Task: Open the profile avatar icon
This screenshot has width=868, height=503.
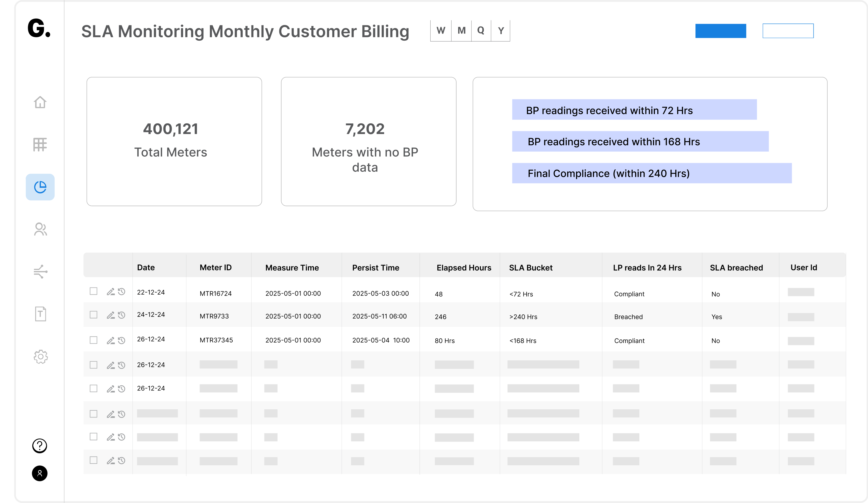Action: pyautogui.click(x=40, y=473)
